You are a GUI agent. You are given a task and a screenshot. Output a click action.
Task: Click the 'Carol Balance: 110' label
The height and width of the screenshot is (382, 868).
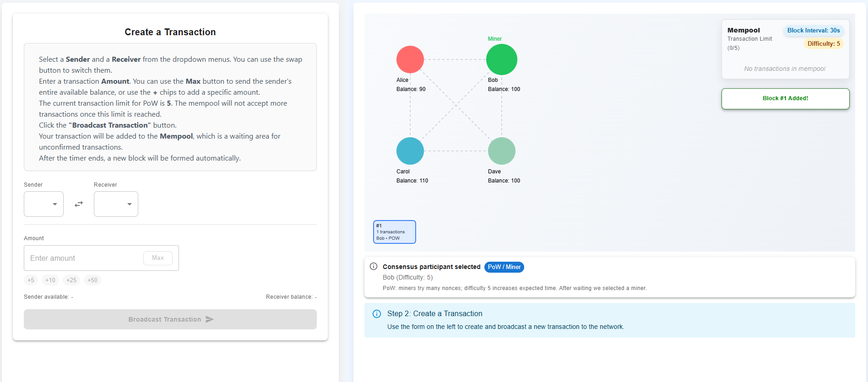pyautogui.click(x=412, y=176)
